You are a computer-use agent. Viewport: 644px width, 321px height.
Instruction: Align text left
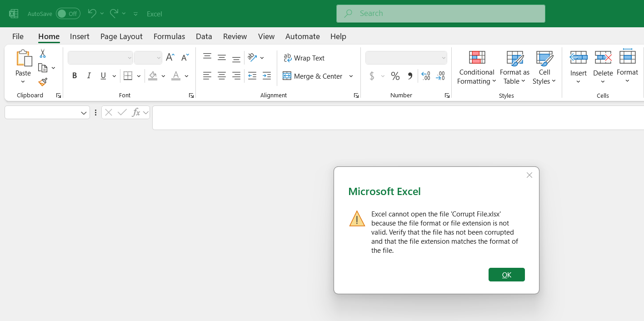(207, 76)
